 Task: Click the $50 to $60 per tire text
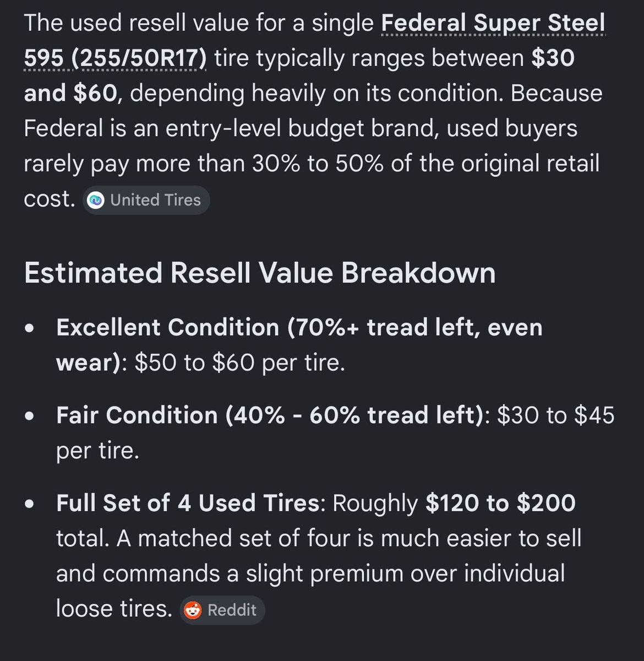[x=240, y=363]
